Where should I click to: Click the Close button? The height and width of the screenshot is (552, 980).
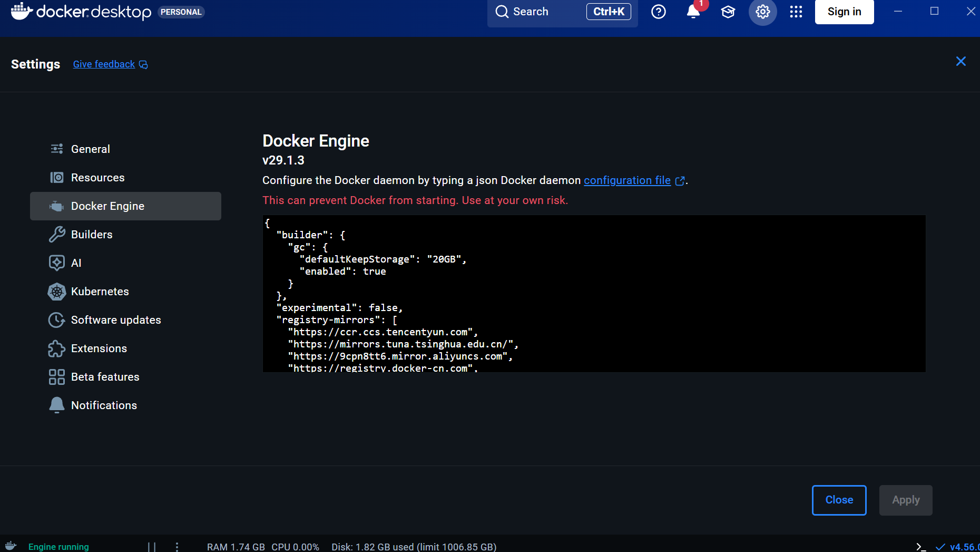(x=839, y=500)
